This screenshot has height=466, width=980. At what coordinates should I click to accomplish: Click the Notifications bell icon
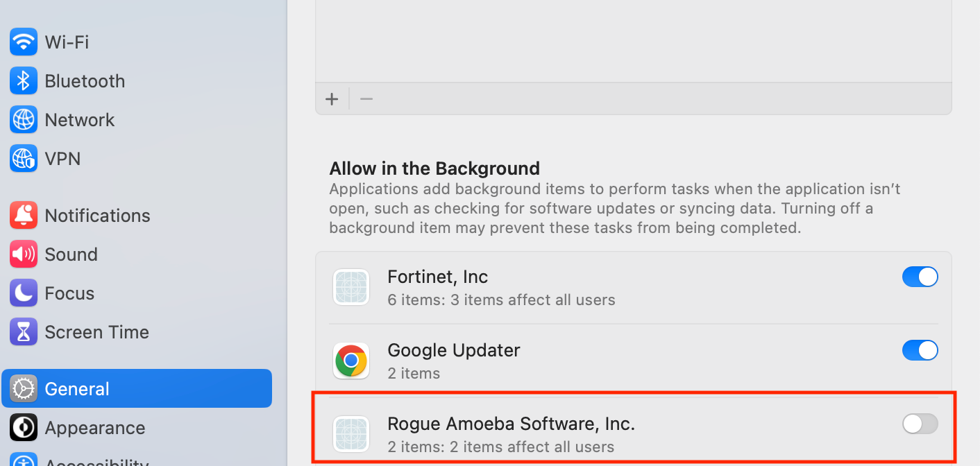point(24,216)
